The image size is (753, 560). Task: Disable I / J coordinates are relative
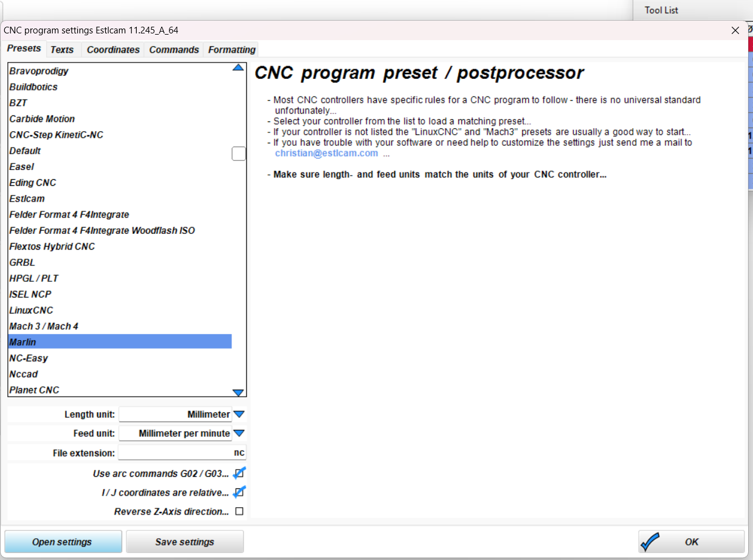[239, 493]
